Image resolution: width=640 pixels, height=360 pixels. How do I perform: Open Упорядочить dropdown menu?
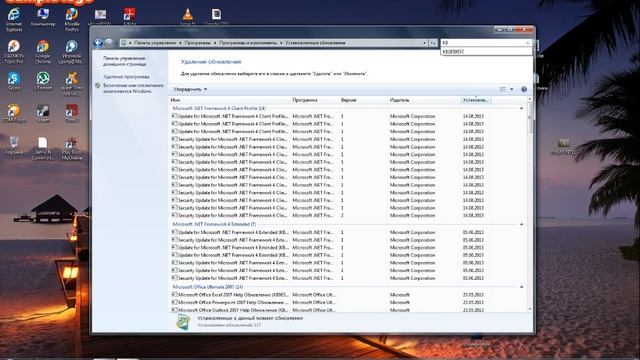pos(190,89)
